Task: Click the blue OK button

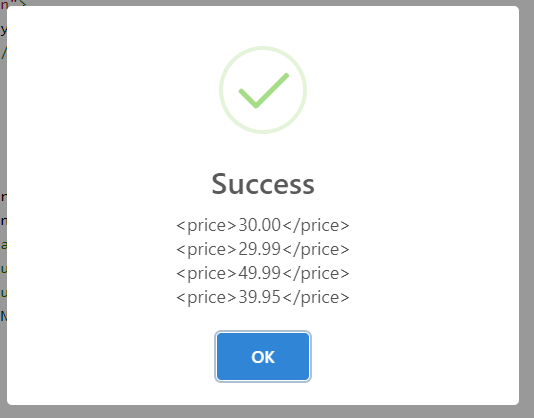Action: [x=263, y=356]
